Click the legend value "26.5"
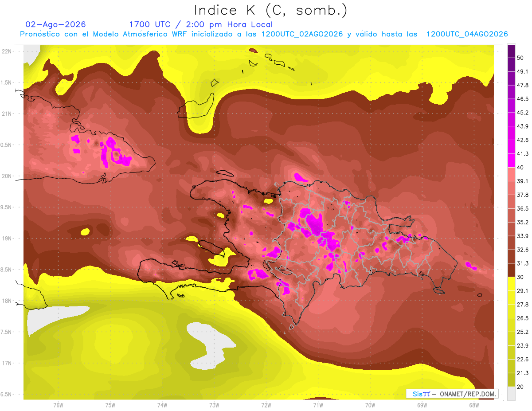 (523, 318)
